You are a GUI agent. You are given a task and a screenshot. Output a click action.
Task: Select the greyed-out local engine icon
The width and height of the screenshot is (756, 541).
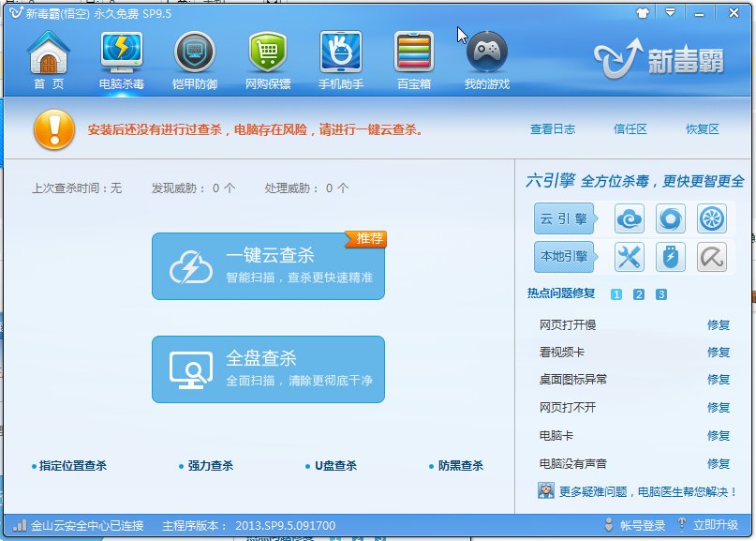(712, 257)
